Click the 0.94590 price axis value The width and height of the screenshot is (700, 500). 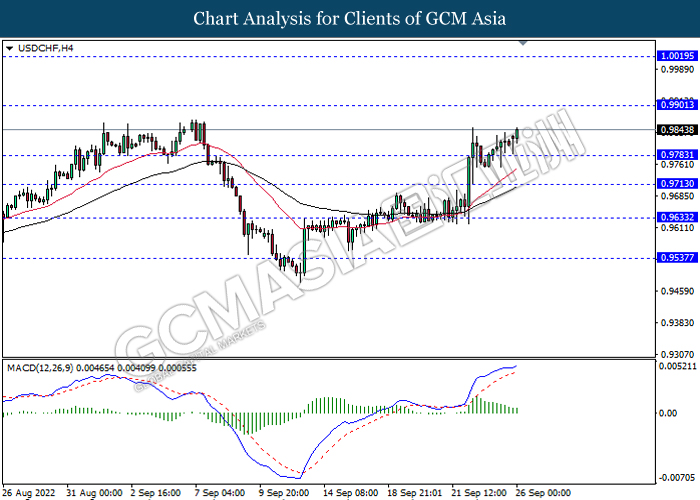677,291
